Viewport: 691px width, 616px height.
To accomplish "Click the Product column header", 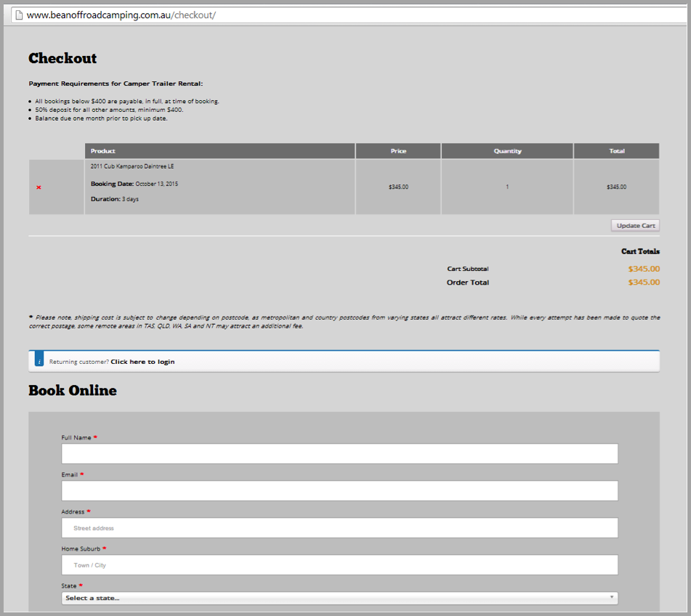I will tap(103, 151).
